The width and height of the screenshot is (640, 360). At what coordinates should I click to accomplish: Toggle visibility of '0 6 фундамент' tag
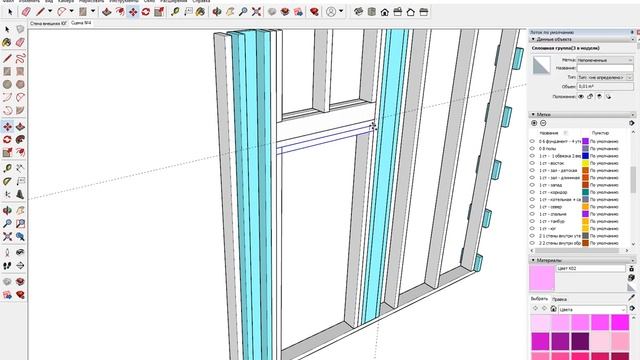point(532,141)
